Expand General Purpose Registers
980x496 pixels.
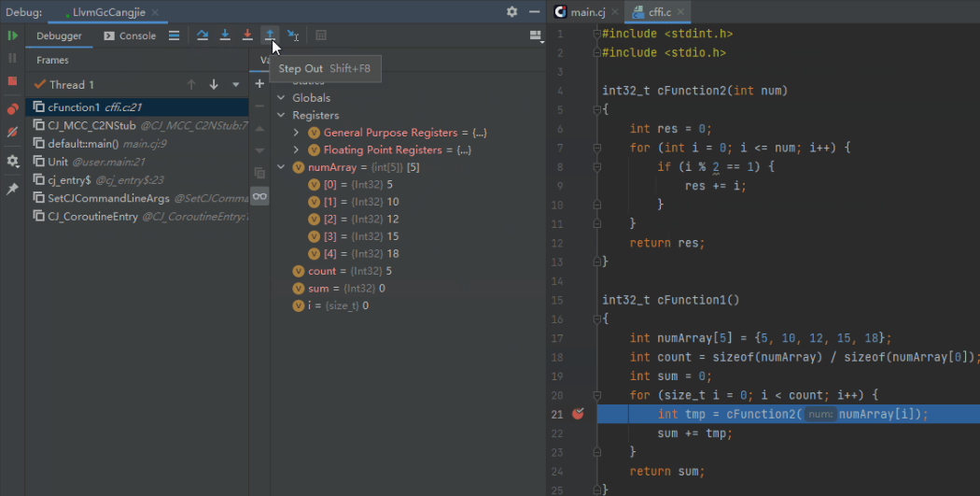pyautogui.click(x=297, y=133)
